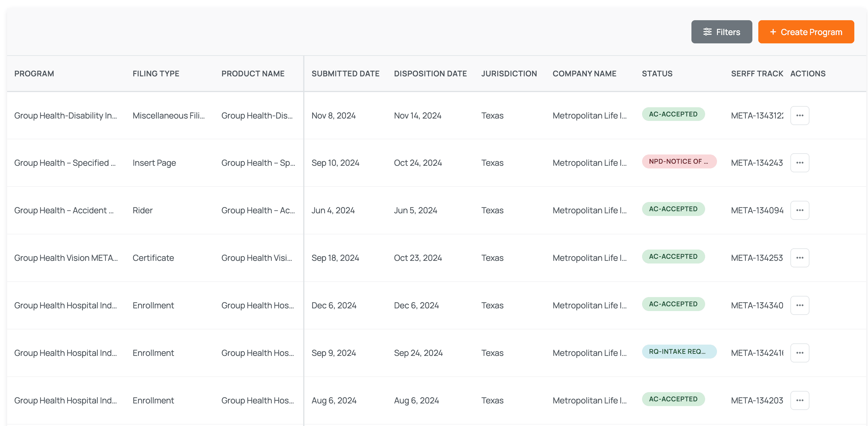Open actions menu for Insert Page filing
This screenshot has height=426, width=868.
(800, 163)
